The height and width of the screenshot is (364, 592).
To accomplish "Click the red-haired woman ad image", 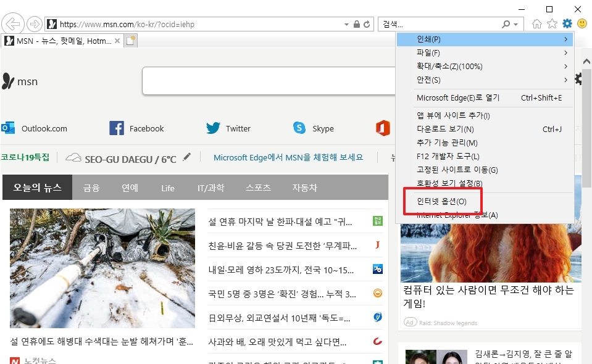I will point(491,253).
